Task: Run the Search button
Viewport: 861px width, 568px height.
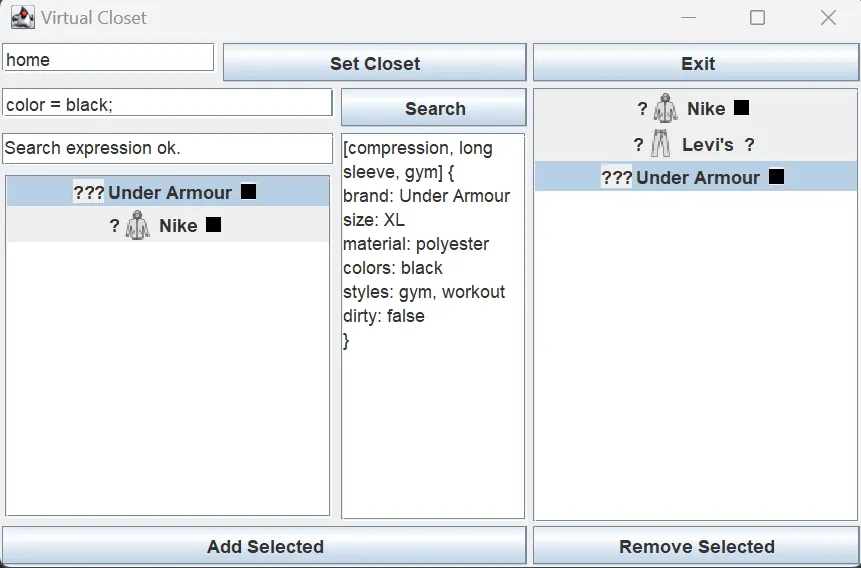Action: tap(434, 108)
